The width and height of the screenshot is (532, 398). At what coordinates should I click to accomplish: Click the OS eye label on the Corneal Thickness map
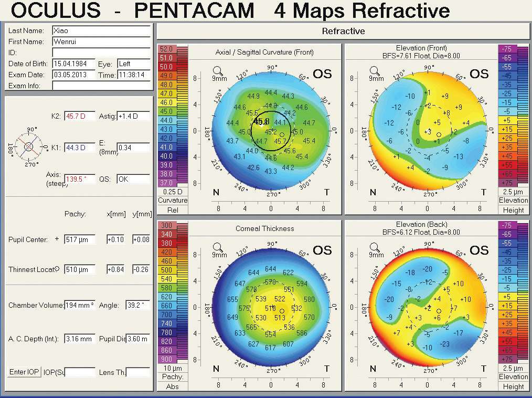[x=322, y=250]
